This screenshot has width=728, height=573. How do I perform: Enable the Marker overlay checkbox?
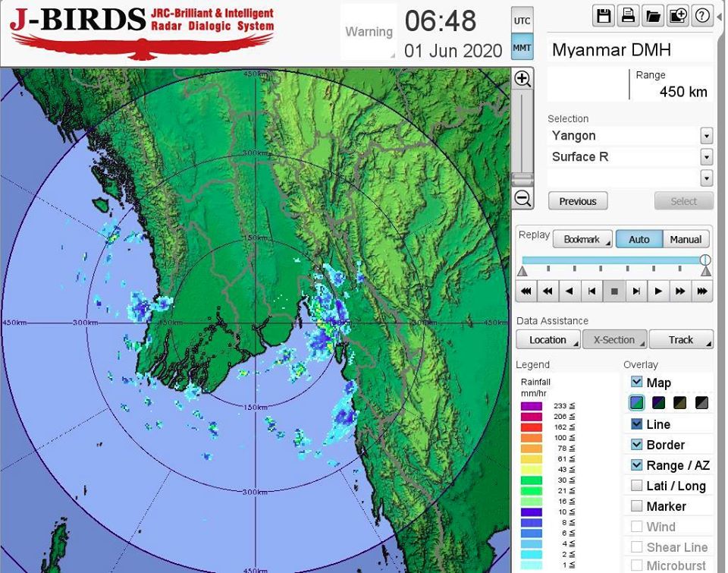pos(637,506)
